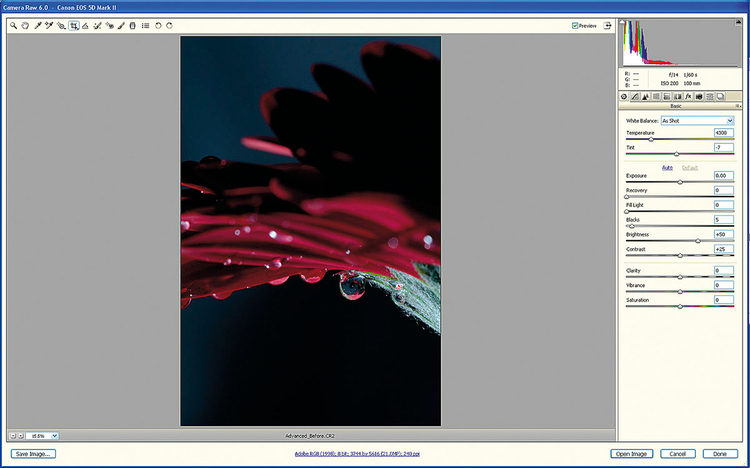Click the Default tone link
The height and width of the screenshot is (468, 750).
click(x=690, y=167)
